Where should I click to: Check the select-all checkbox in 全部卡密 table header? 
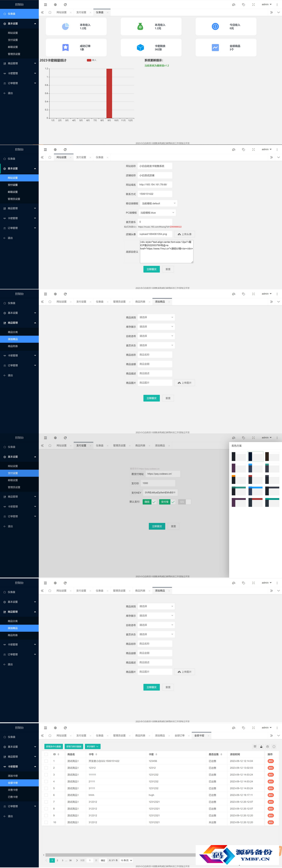point(46,754)
